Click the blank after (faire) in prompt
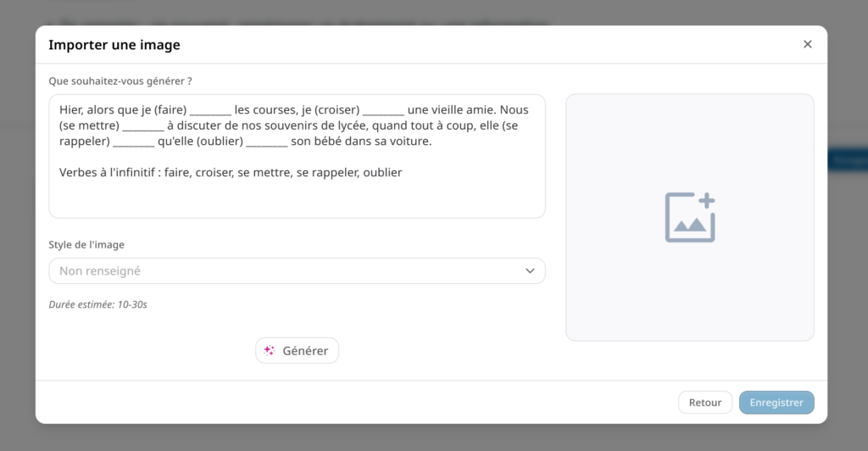The image size is (868, 451). [210, 110]
